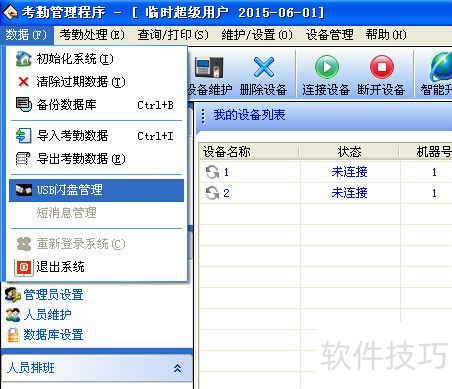Click 未连接 status of device 2
452x389 pixels.
349,193
